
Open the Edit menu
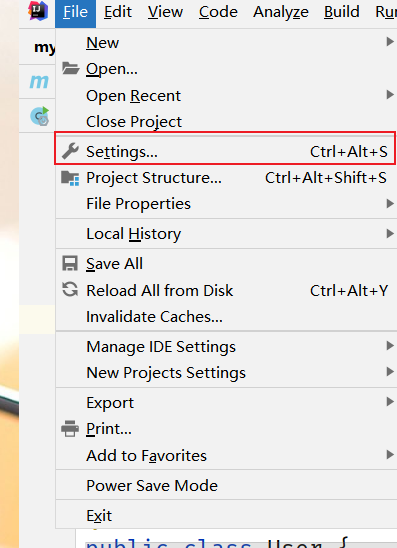tap(118, 12)
